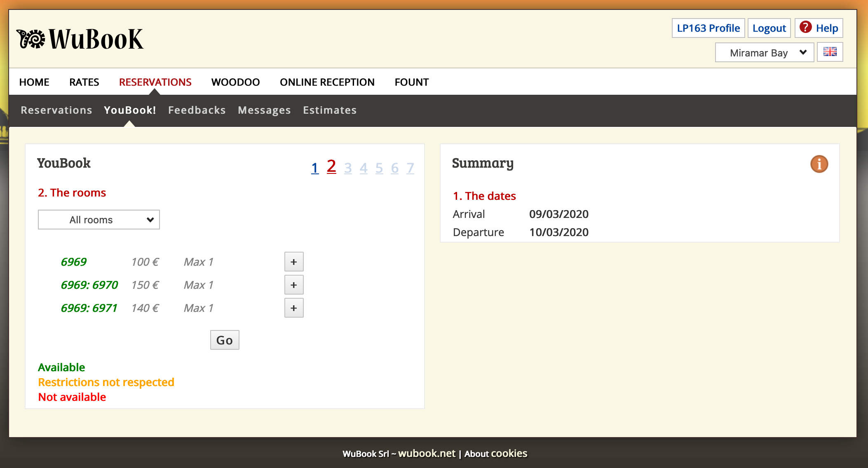Image resolution: width=868 pixels, height=468 pixels.
Task: Click the '1. The dates' summary heading
Action: 484,196
